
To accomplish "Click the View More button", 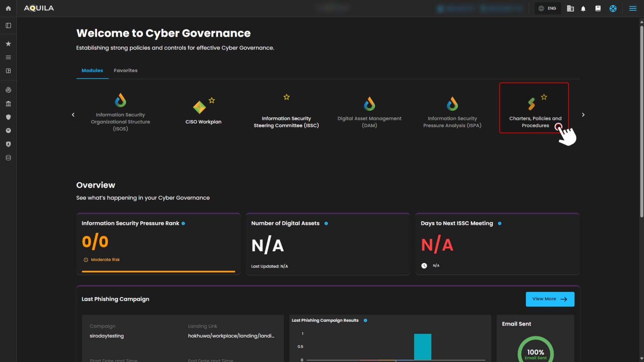I will [x=550, y=299].
